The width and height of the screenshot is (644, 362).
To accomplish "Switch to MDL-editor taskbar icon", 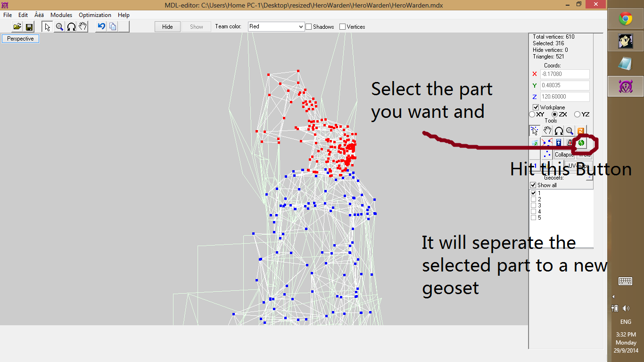I will 626,86.
